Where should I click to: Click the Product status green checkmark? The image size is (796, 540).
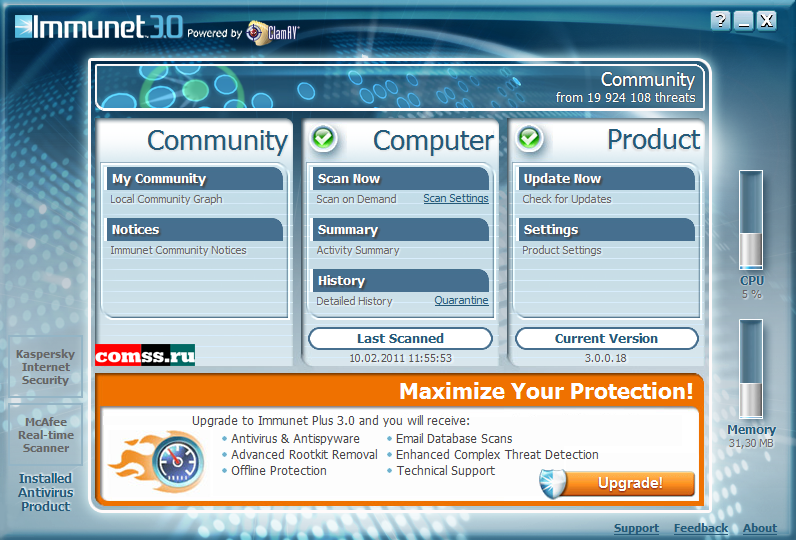point(529,137)
